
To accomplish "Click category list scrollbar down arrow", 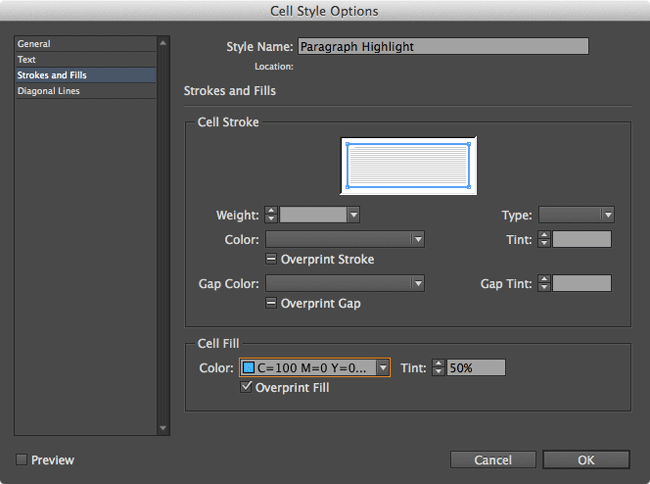I will pyautogui.click(x=163, y=428).
